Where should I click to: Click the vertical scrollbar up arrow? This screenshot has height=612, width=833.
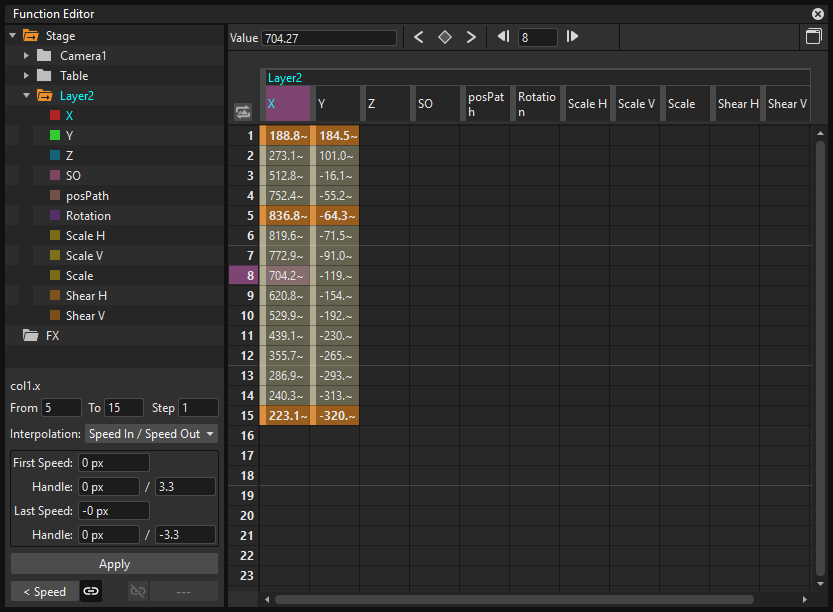(x=821, y=133)
